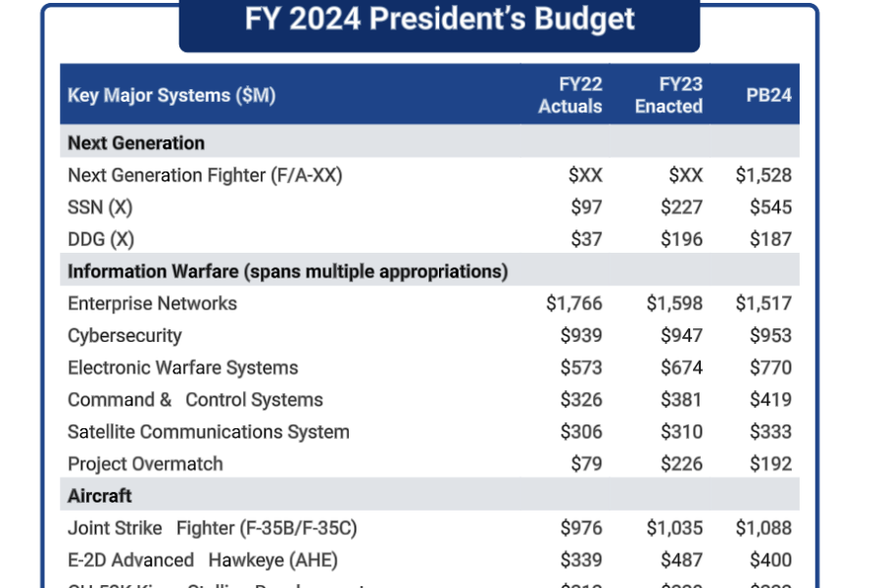Select the Key Major Systems ($M) column header

point(171,95)
